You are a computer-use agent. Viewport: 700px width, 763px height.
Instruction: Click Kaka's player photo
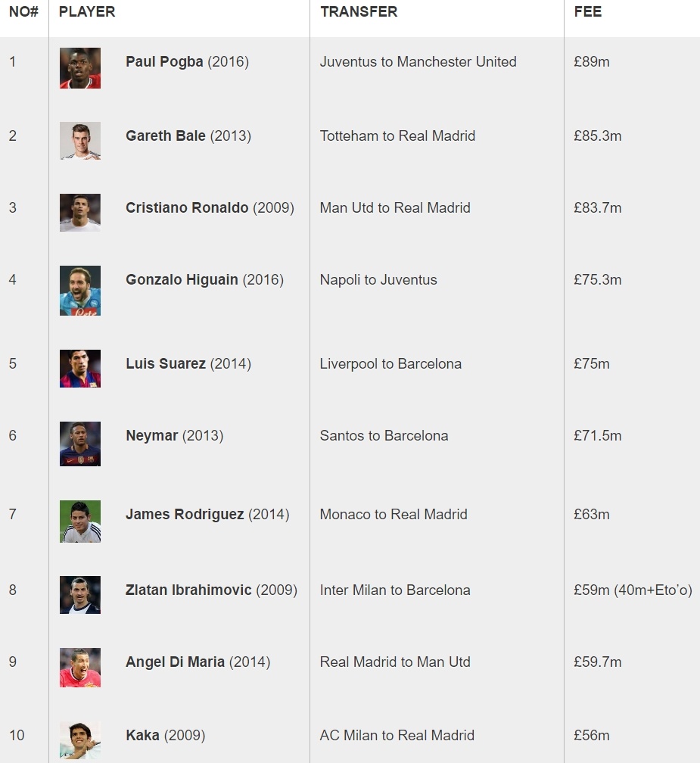click(80, 740)
